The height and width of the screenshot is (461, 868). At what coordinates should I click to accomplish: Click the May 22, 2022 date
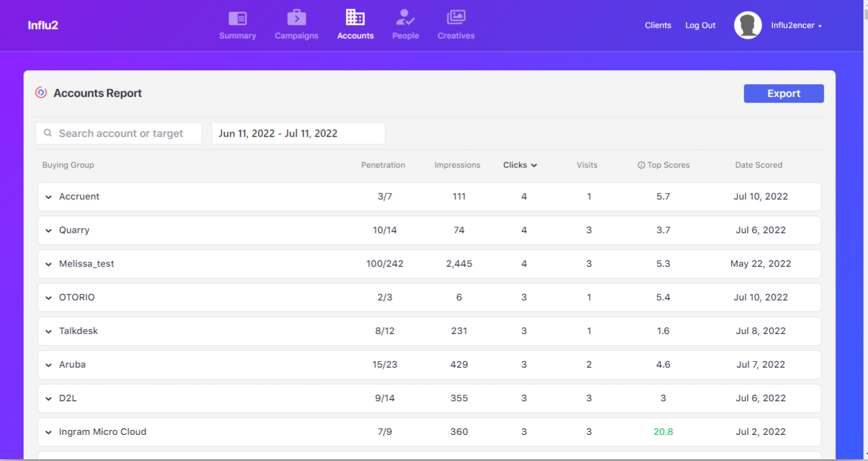click(x=761, y=264)
